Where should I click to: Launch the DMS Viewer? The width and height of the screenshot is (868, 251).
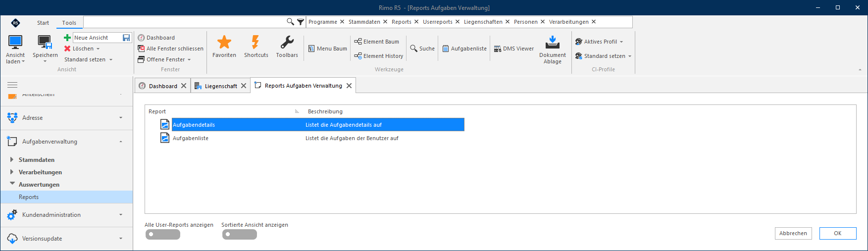point(514,49)
